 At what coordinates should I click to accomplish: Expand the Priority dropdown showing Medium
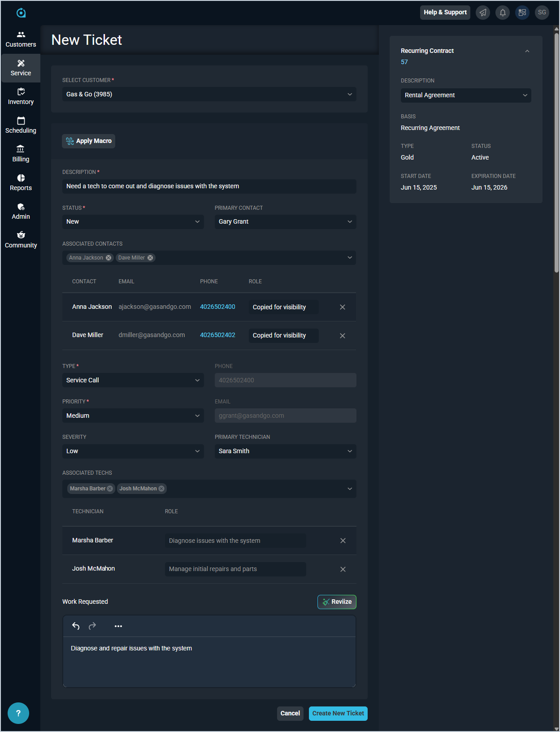click(133, 416)
